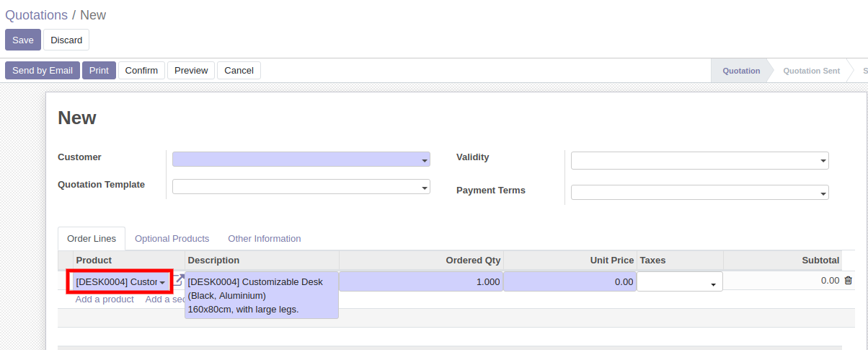Viewport: 868px width, 350px height.
Task: Print the quotation
Action: click(99, 70)
